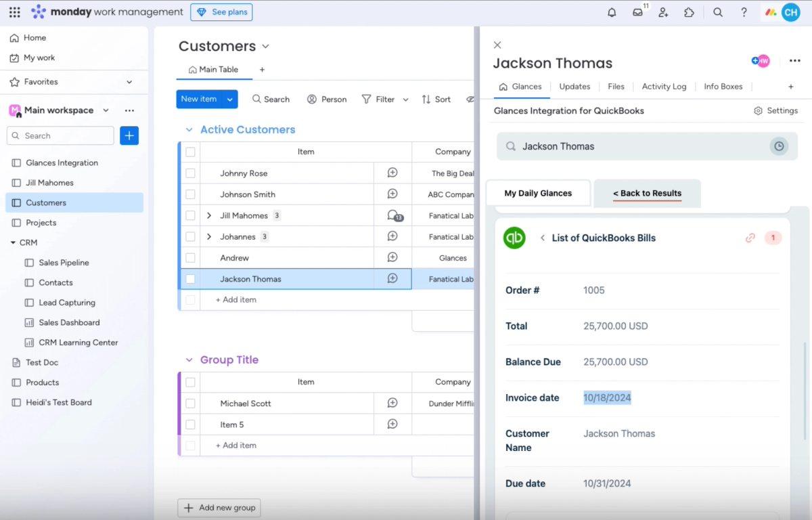Open conversation bubble for Johnson Smith

[x=392, y=194]
